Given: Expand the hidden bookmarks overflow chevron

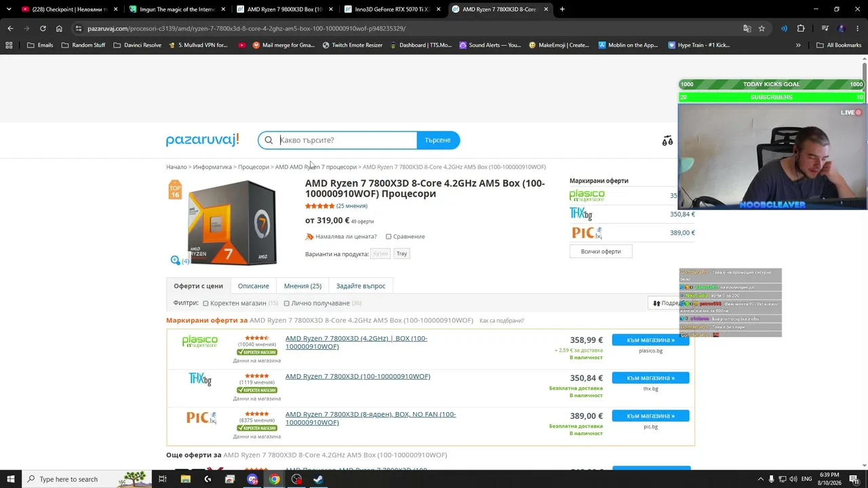Looking at the screenshot, I should [x=798, y=45].
